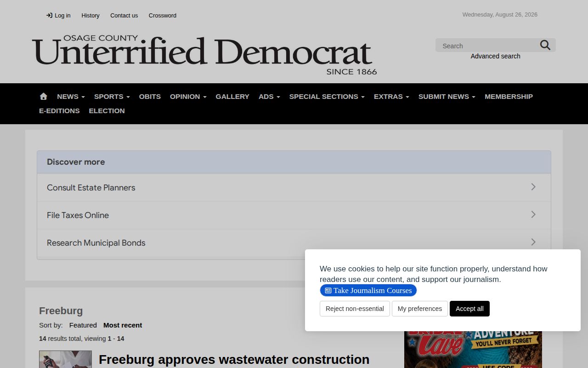This screenshot has width=588, height=368.
Task: Open the Obits section
Action: coord(150,97)
